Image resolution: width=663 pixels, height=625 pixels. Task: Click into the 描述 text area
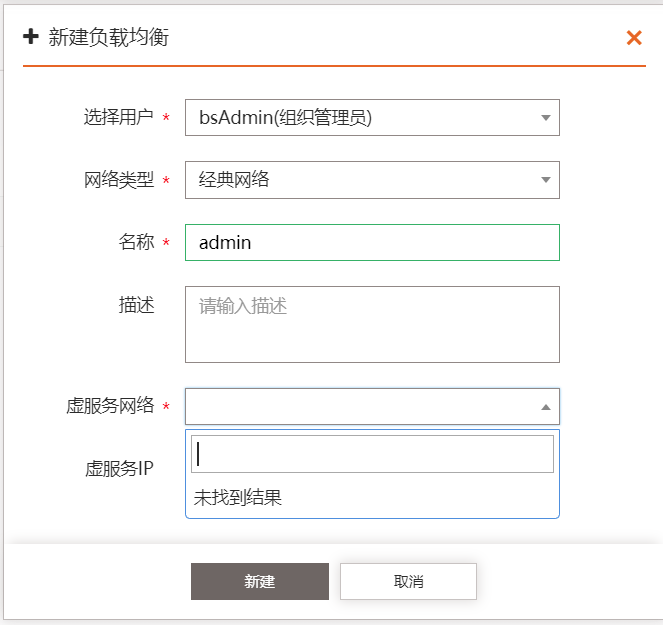tap(372, 324)
